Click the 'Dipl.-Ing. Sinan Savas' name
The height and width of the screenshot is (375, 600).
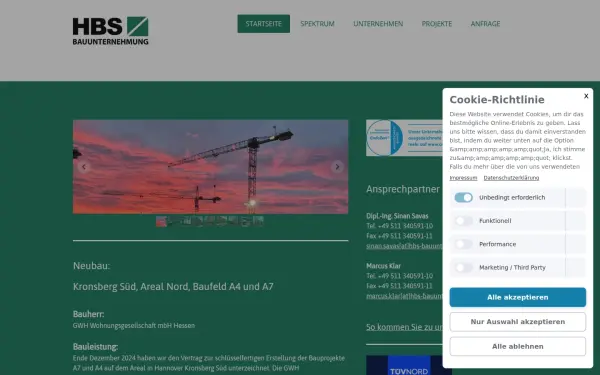pos(397,216)
